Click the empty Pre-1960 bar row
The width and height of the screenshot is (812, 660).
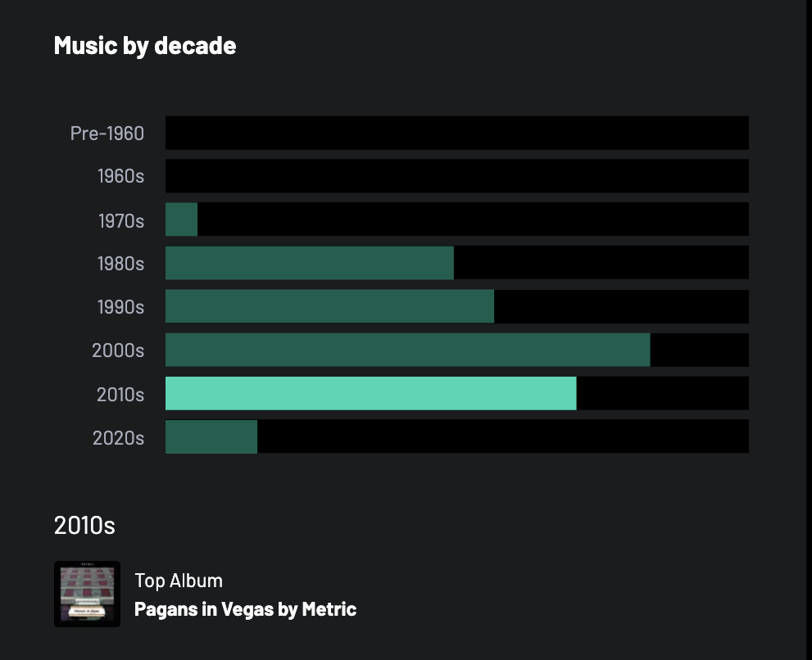pyautogui.click(x=456, y=133)
